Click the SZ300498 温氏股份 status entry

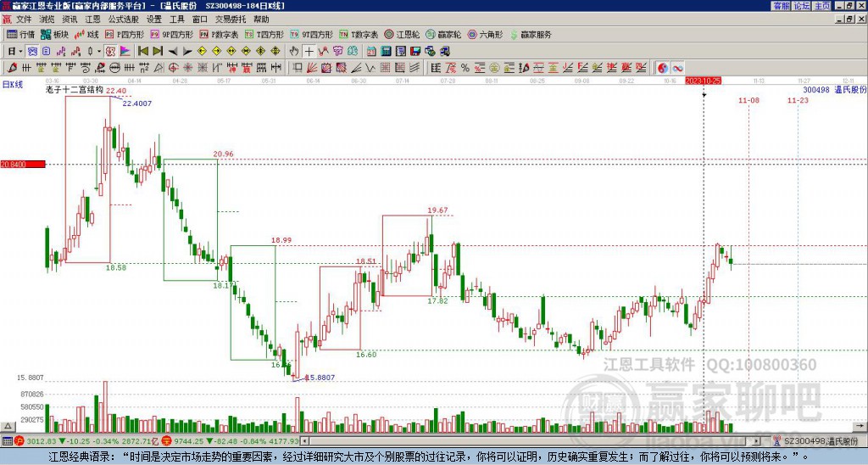[820, 441]
